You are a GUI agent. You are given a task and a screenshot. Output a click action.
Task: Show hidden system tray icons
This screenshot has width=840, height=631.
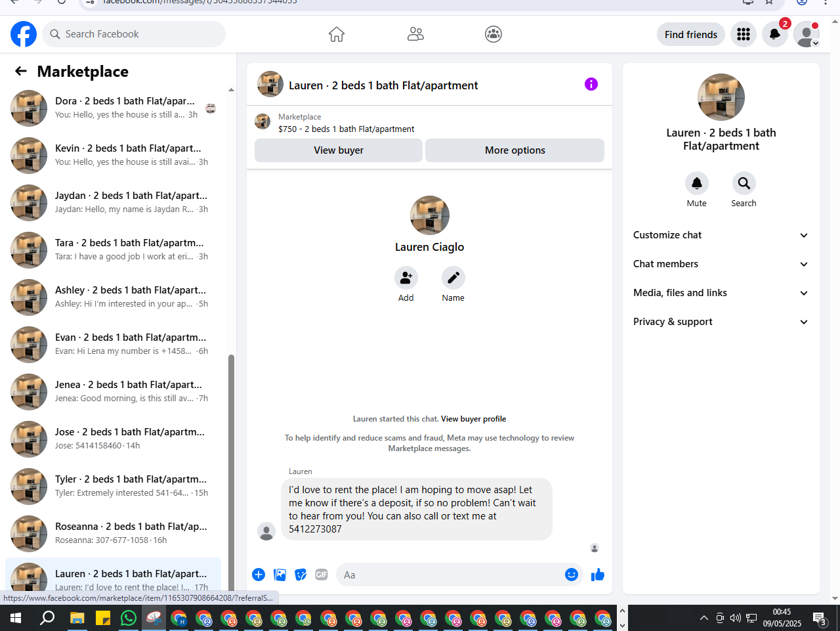(x=704, y=618)
